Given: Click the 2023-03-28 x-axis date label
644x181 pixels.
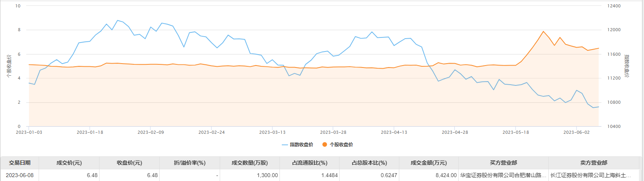Looking at the screenshot, I should 333,132.
